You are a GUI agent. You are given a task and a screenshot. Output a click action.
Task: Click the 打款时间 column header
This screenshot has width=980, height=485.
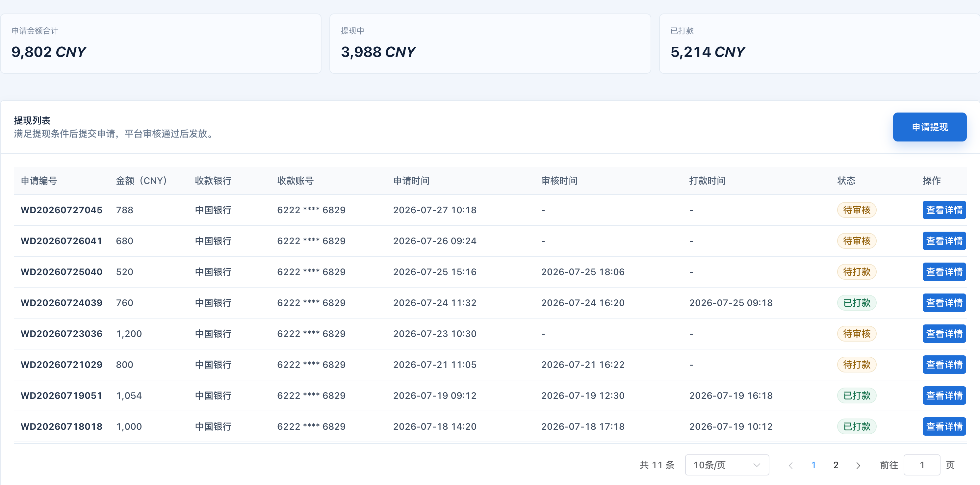(x=707, y=181)
